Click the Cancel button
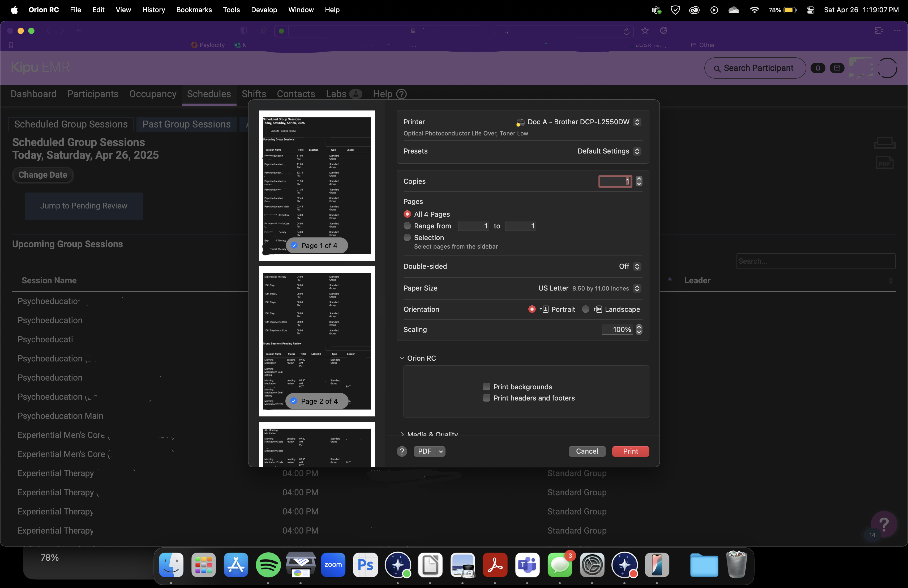Viewport: 908px width, 588px height. pos(586,451)
